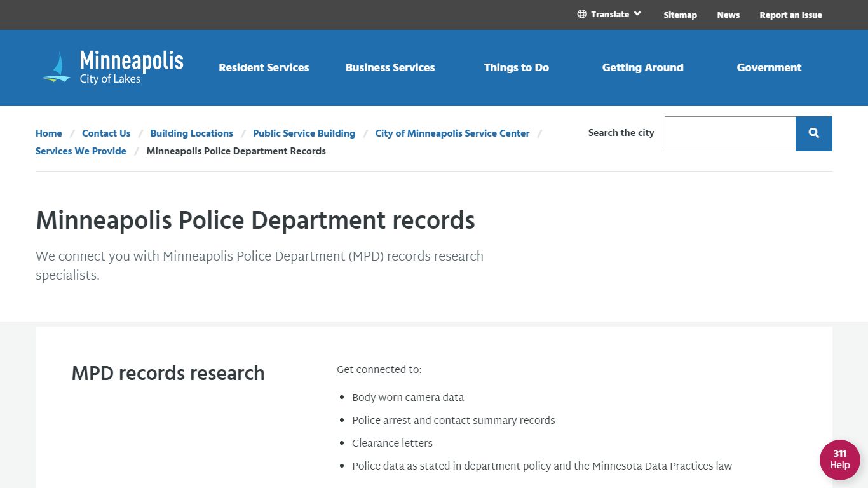Click the globe icon beside Translate
This screenshot has width=868, height=488.
click(x=581, y=14)
